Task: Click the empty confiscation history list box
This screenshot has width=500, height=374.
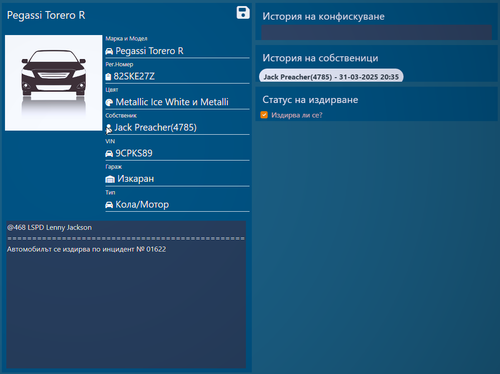Action: click(377, 32)
